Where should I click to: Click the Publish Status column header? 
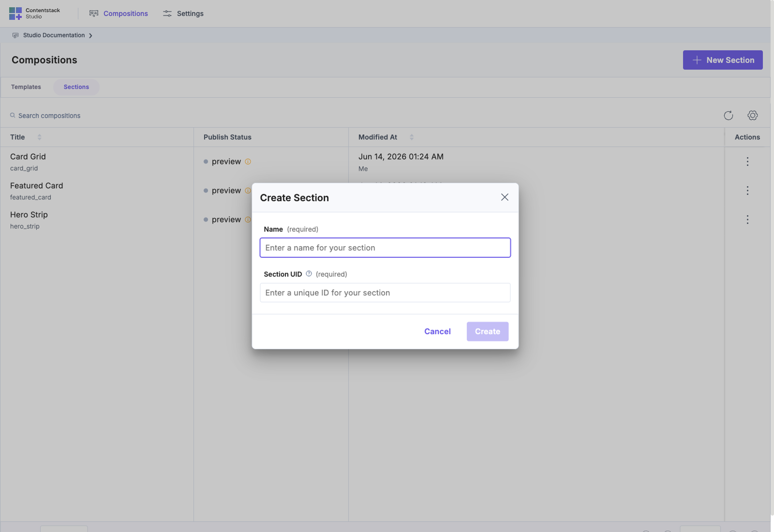[x=227, y=137]
